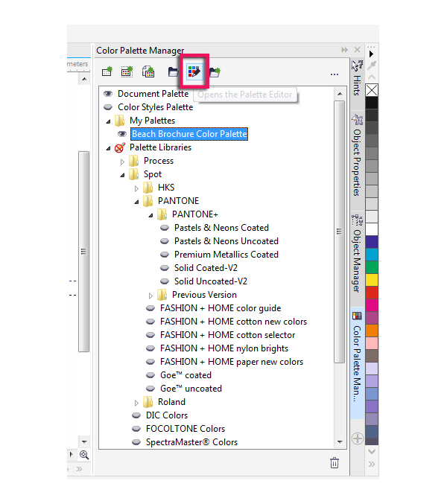Show the Premium Metallics Coated palette
The width and height of the screenshot is (447, 504).
click(165, 255)
